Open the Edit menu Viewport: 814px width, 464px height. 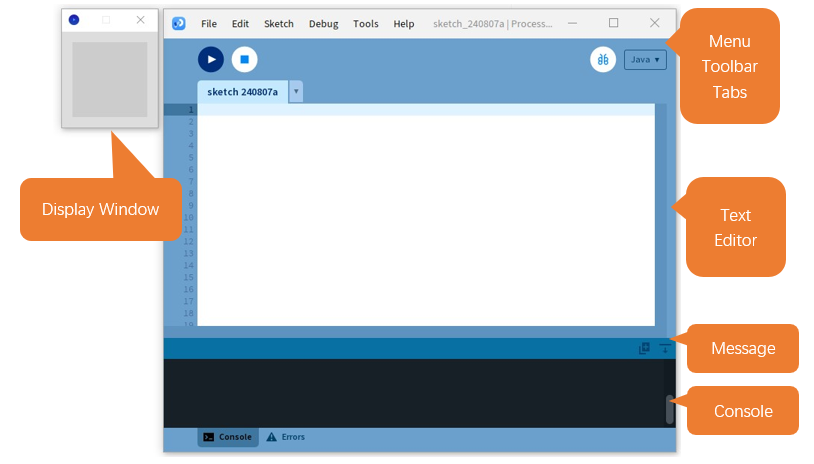[x=240, y=24]
